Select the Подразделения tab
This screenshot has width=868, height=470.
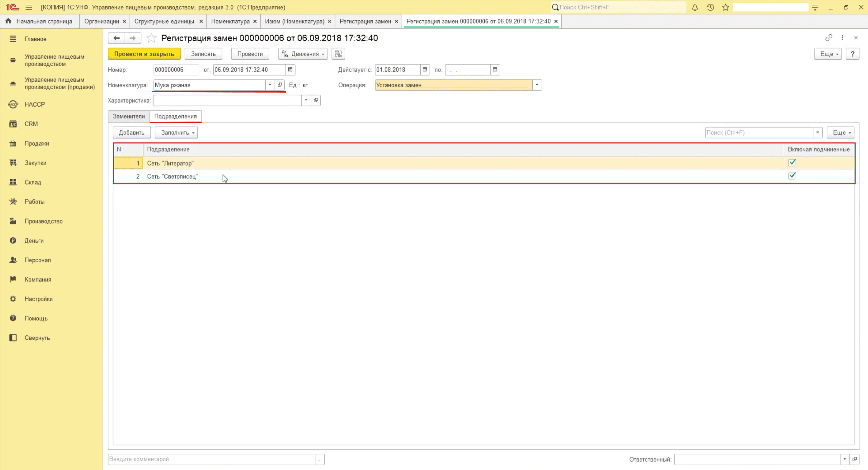point(175,116)
